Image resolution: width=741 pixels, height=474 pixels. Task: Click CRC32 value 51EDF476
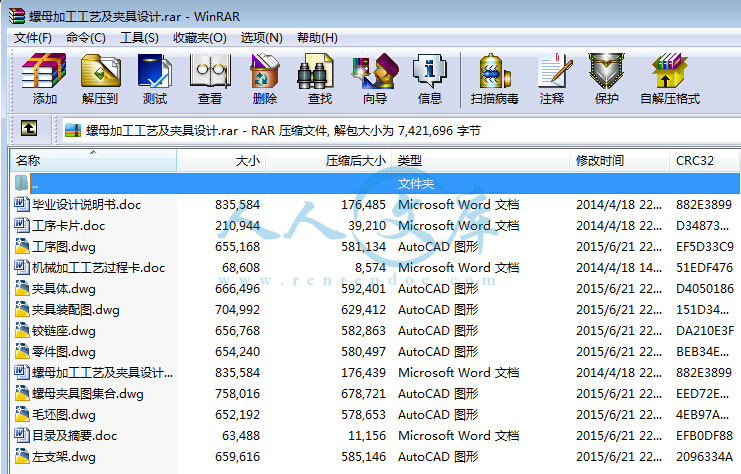[x=704, y=267]
